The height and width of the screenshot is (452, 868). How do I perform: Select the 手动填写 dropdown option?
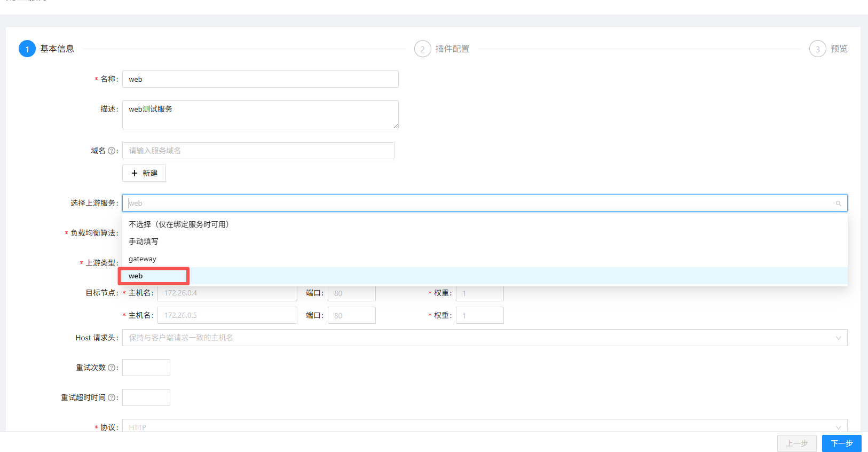coord(485,241)
